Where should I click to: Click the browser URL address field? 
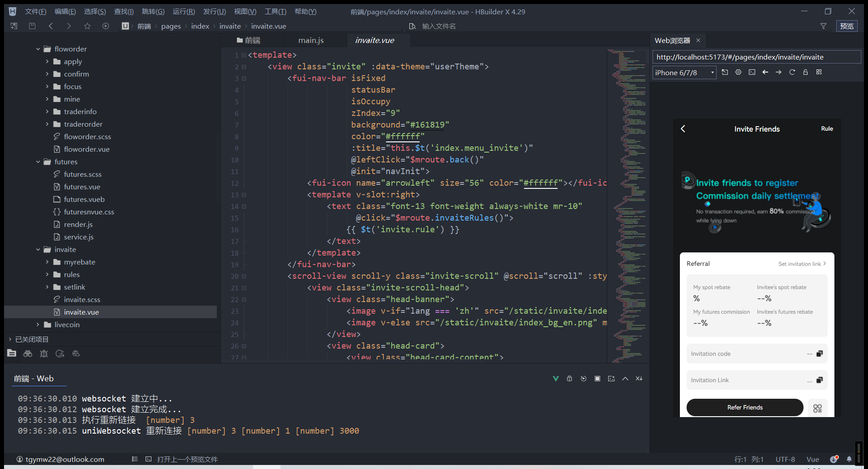click(756, 57)
